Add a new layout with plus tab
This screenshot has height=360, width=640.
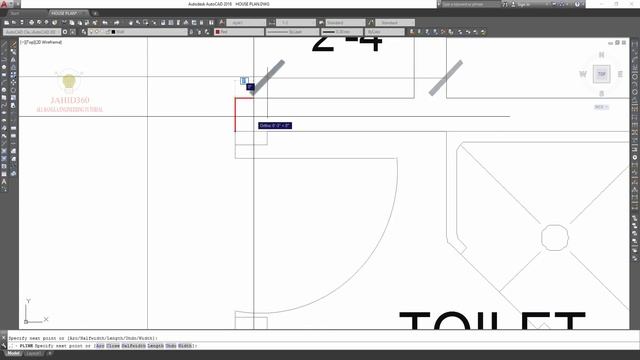click(50, 353)
